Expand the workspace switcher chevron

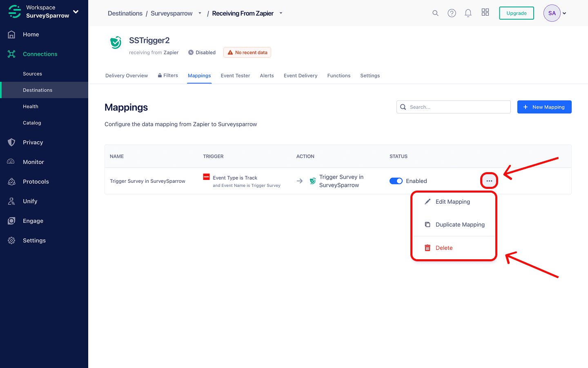(76, 11)
